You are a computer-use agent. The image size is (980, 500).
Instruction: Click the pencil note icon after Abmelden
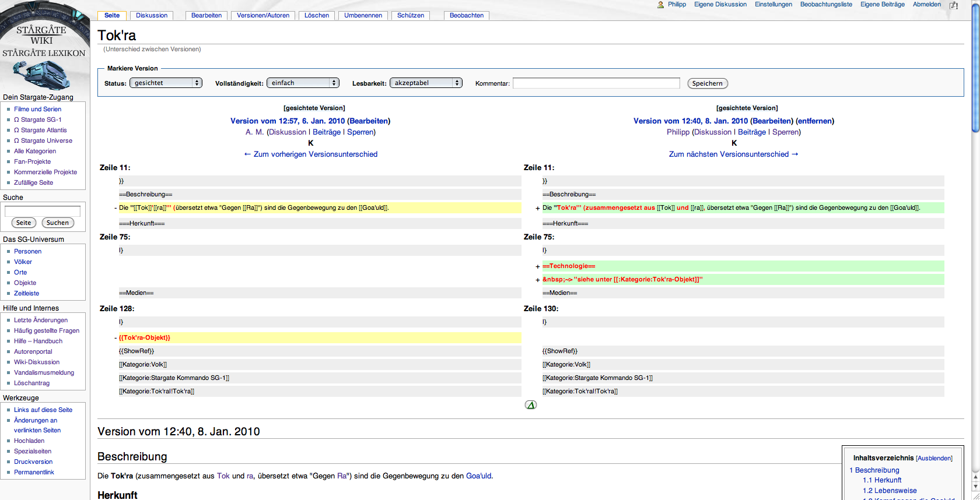tap(954, 5)
